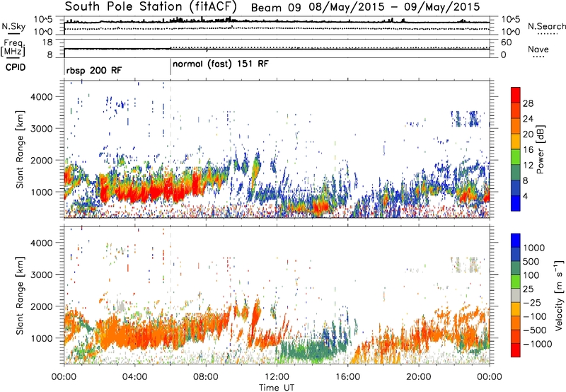
Task: Click the 'rbsp 200 RF' CPID annotation
Action: pyautogui.click(x=94, y=70)
